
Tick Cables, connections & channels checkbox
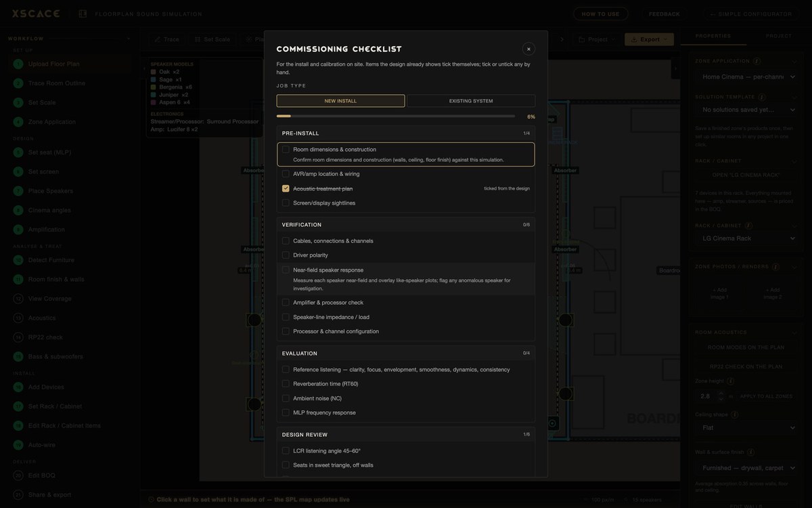(x=286, y=241)
